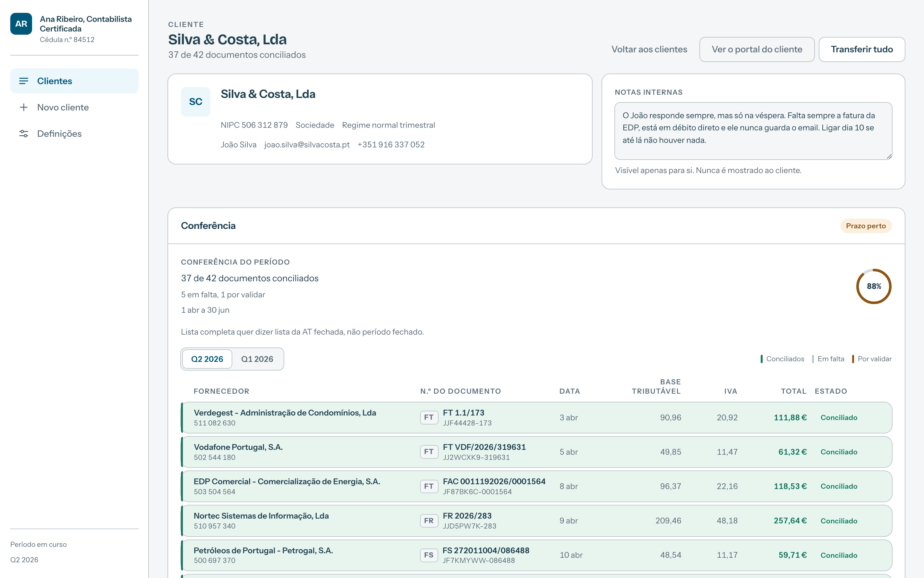Screen dimensions: 924x578
Task: Click the 5 em falta, 1 por validar text
Action: [223, 295]
